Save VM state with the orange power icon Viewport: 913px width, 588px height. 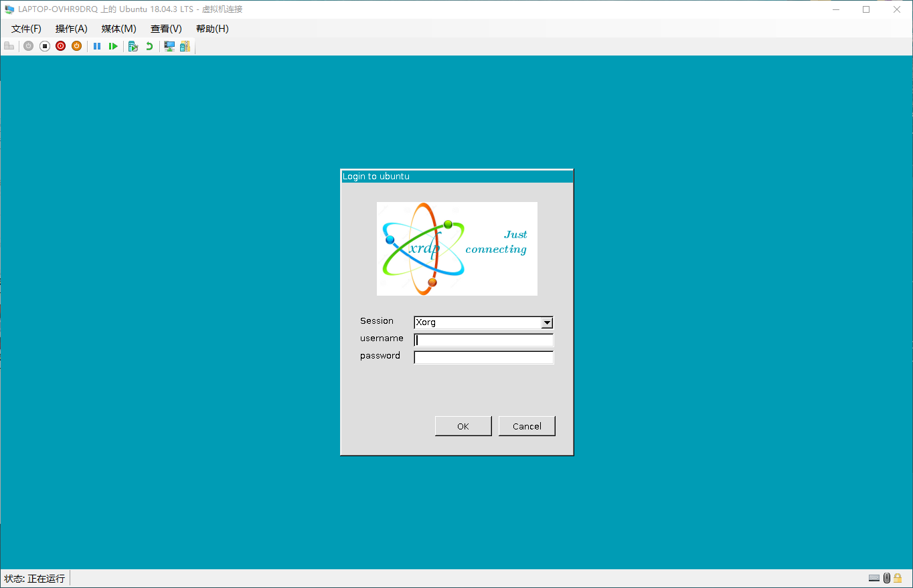coord(77,46)
